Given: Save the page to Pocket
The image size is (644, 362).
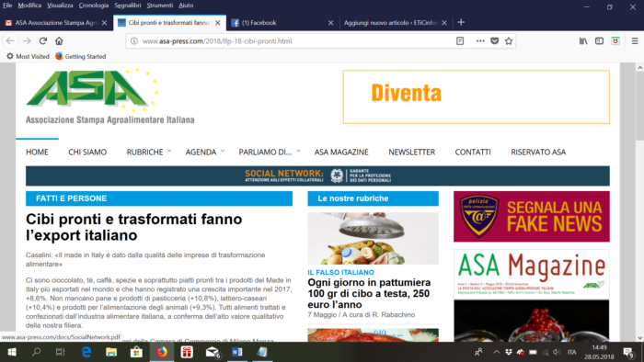Looking at the screenshot, I should 495,41.
